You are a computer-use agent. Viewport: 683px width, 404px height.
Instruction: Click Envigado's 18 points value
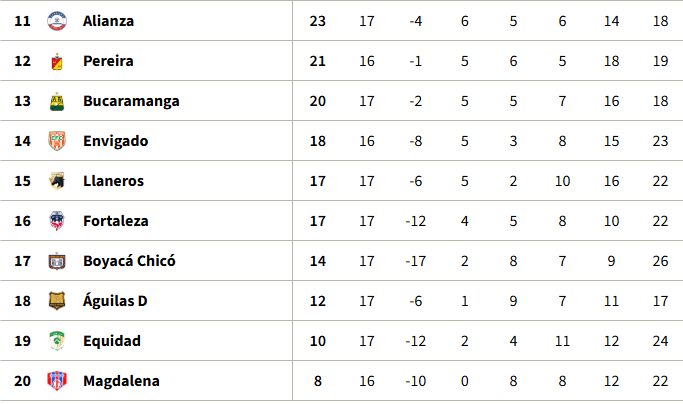coord(318,141)
